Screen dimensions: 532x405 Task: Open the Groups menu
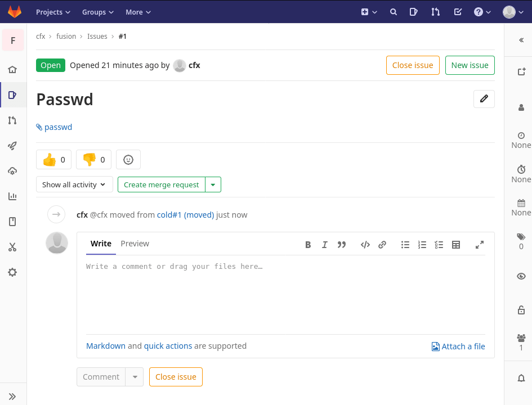pos(97,12)
